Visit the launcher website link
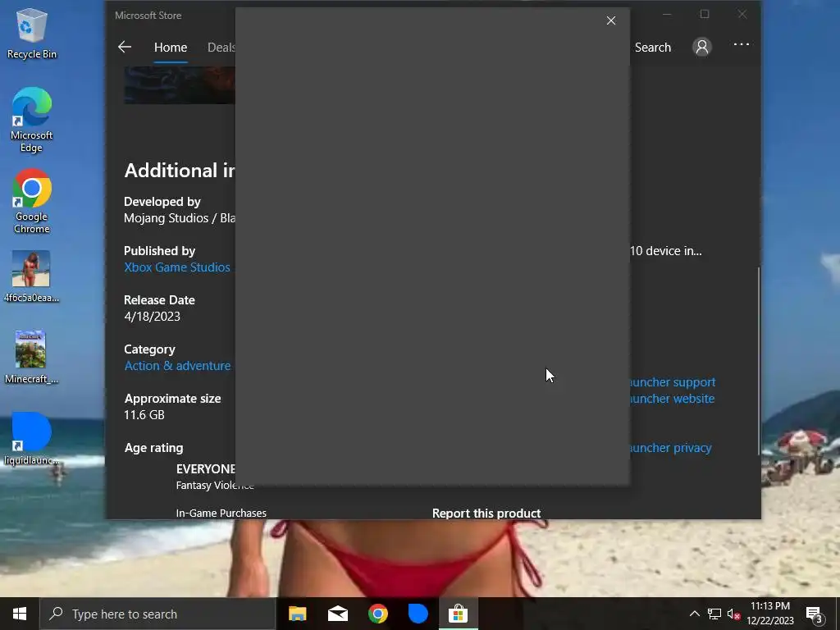This screenshot has width=840, height=630. point(672,399)
